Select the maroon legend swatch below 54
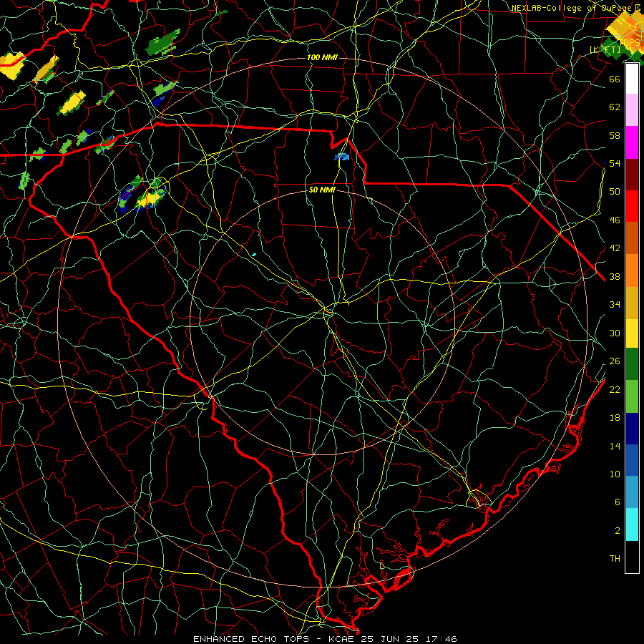Viewport: 644px width, 644px height. pos(632,174)
